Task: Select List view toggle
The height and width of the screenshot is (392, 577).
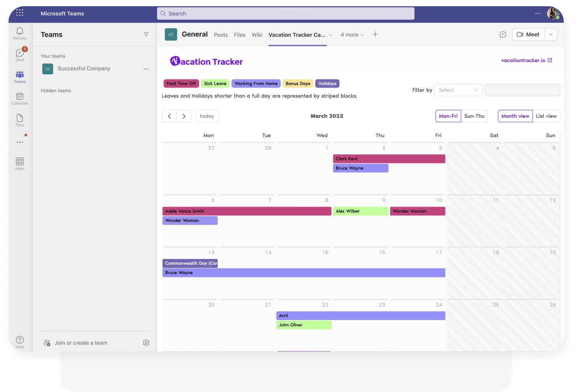Action: coord(546,116)
